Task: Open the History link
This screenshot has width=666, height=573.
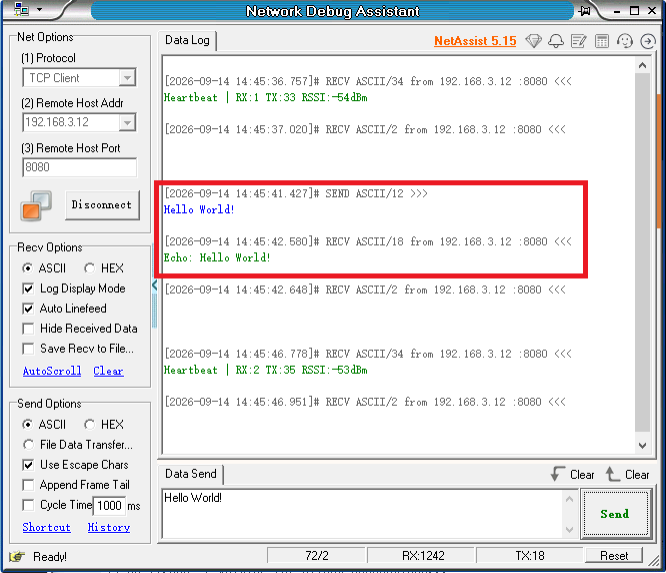Action: (x=109, y=527)
